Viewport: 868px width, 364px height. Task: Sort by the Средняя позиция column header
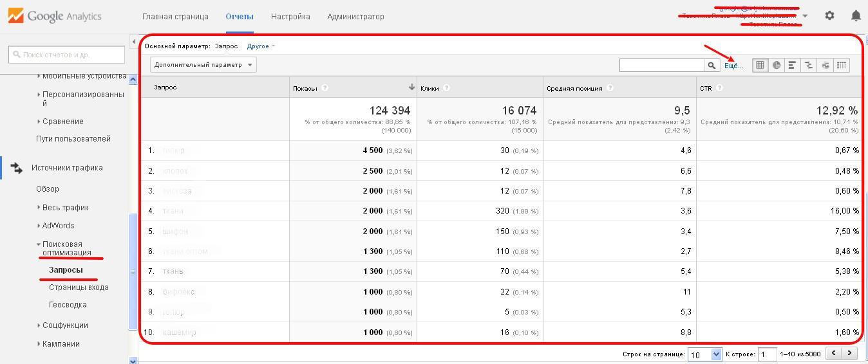[574, 88]
